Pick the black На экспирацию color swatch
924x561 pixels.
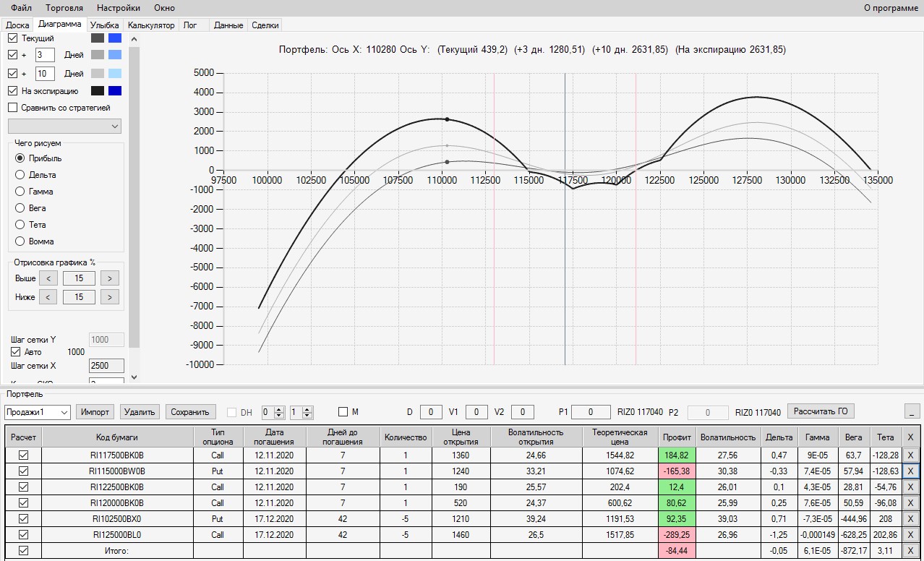coord(98,91)
